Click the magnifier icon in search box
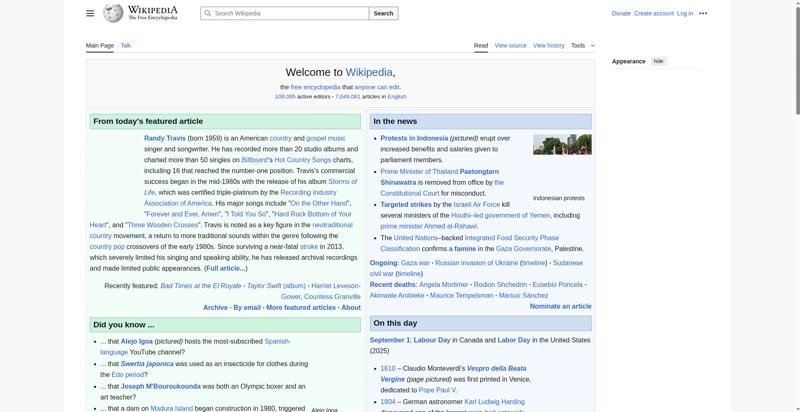 pyautogui.click(x=207, y=13)
